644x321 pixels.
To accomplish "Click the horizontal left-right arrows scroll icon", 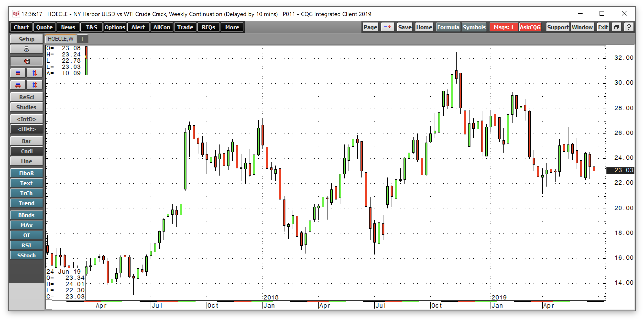I will [18, 73].
